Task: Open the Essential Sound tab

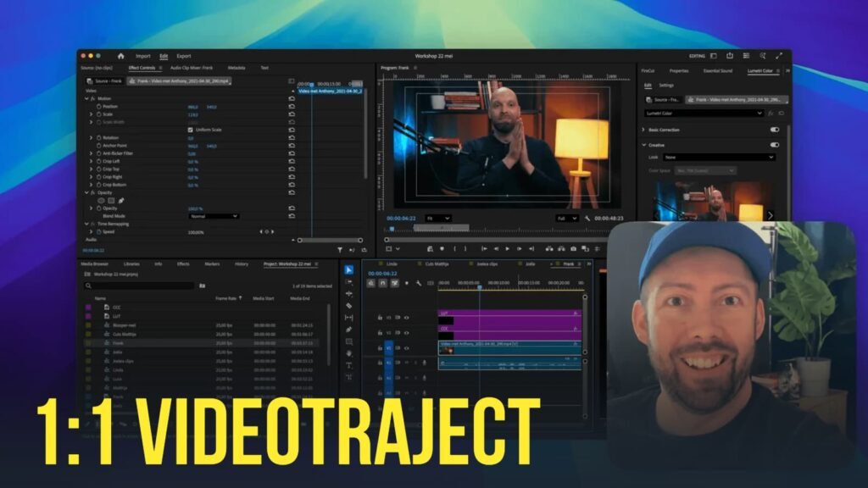Action: click(x=717, y=71)
